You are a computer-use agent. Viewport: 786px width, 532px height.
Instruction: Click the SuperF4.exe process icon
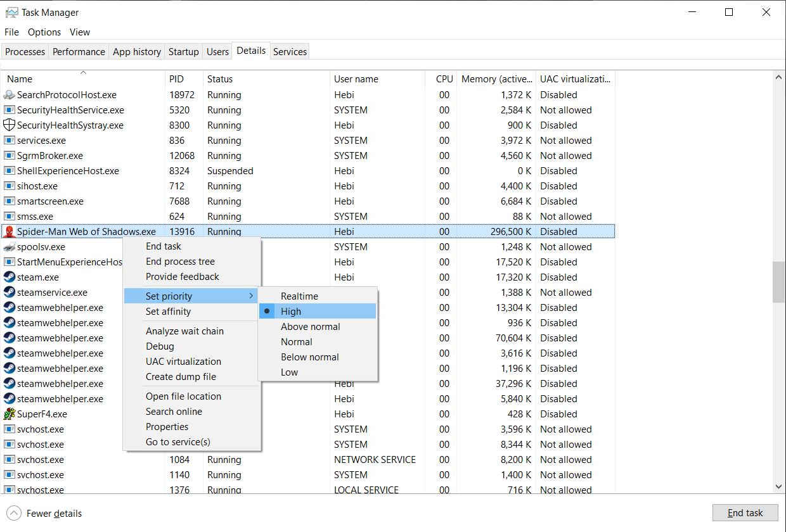pyautogui.click(x=10, y=414)
